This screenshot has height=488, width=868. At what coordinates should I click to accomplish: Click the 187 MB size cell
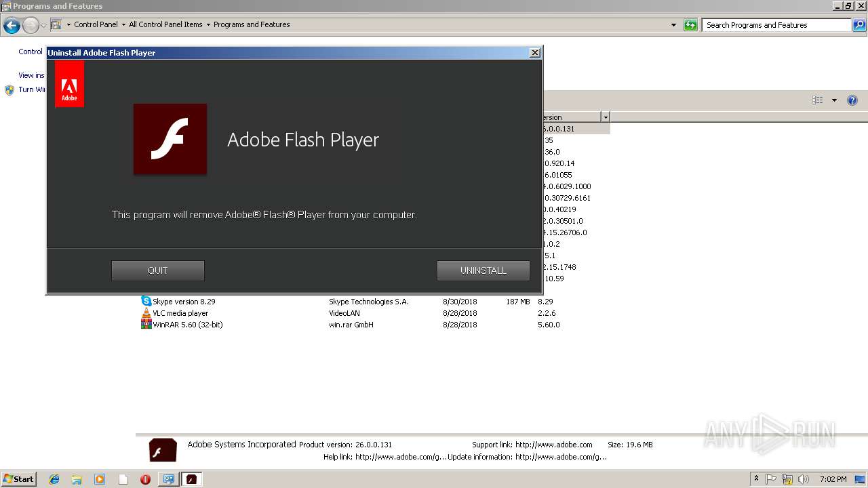(x=518, y=302)
